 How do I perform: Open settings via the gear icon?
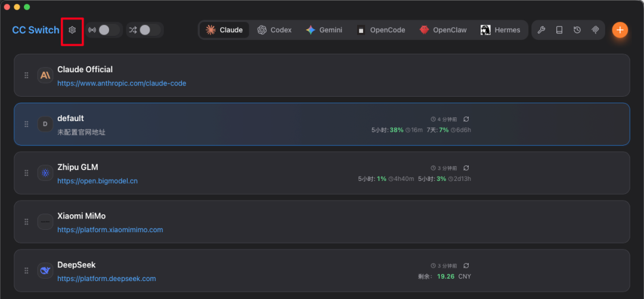[x=72, y=30]
